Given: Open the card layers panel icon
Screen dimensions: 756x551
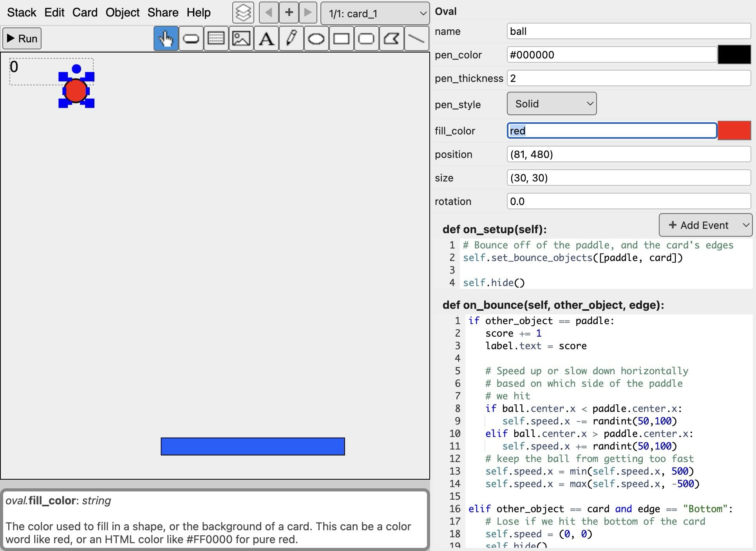Looking at the screenshot, I should point(243,12).
